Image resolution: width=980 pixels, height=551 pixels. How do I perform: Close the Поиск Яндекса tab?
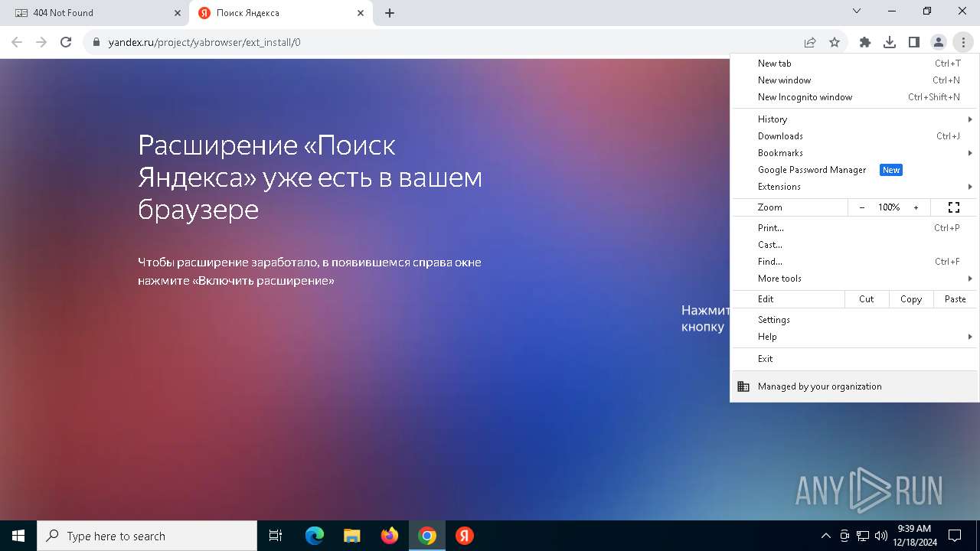pos(361,13)
